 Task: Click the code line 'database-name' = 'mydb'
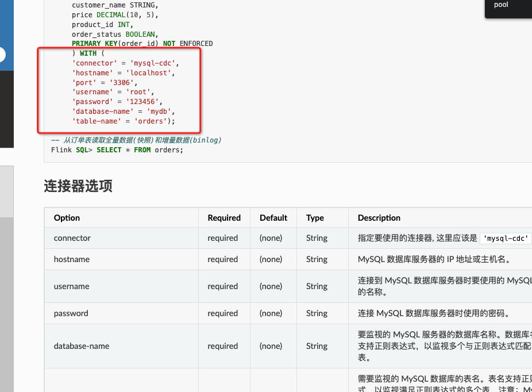(123, 112)
